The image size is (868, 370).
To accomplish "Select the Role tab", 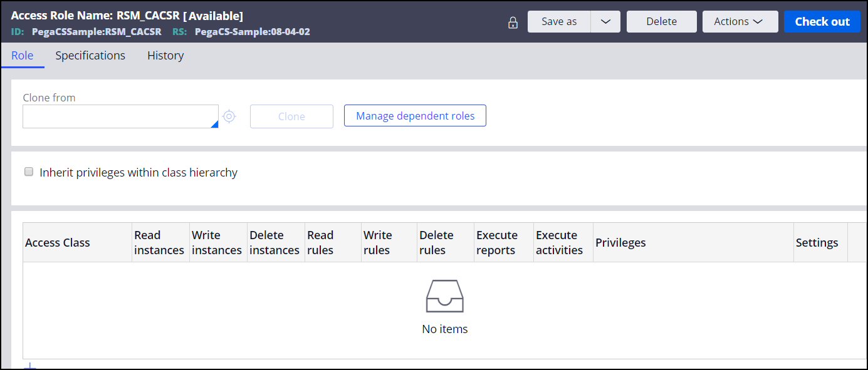I will (23, 56).
